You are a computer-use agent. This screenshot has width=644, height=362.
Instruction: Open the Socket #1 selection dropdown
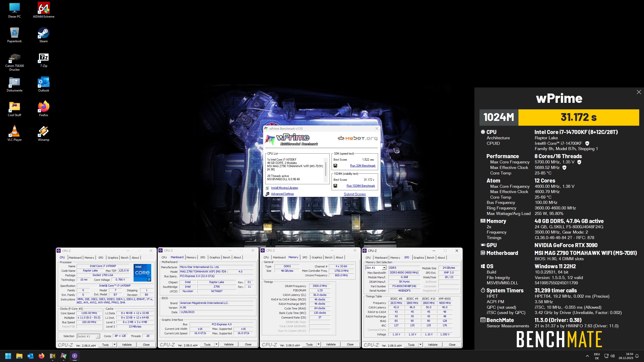pos(89,336)
